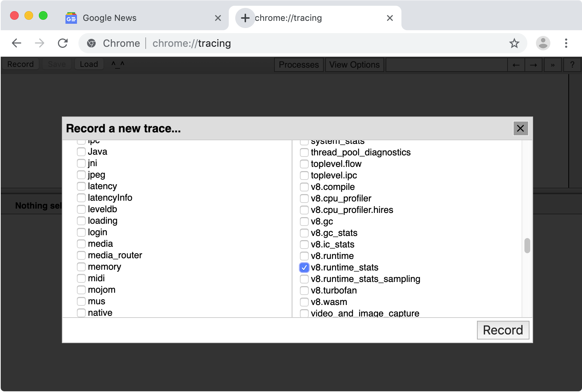Click the browser back arrow
582x392 pixels.
16,43
